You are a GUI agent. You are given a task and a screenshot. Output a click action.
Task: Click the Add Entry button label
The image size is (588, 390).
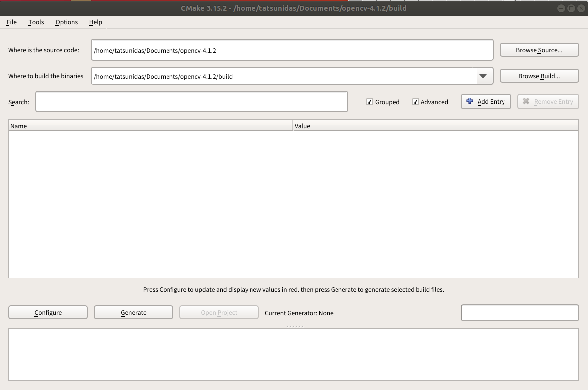[x=491, y=101]
